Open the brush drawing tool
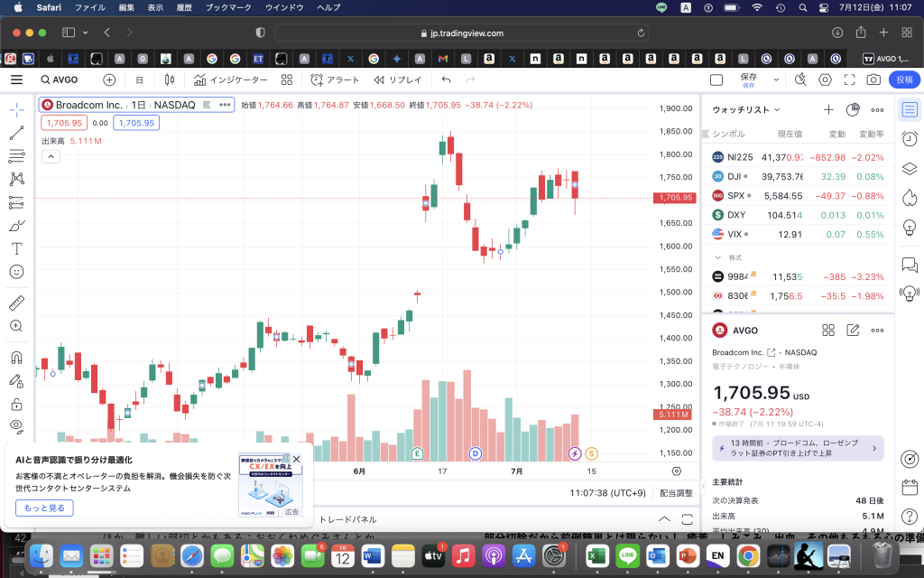 pos(16,225)
